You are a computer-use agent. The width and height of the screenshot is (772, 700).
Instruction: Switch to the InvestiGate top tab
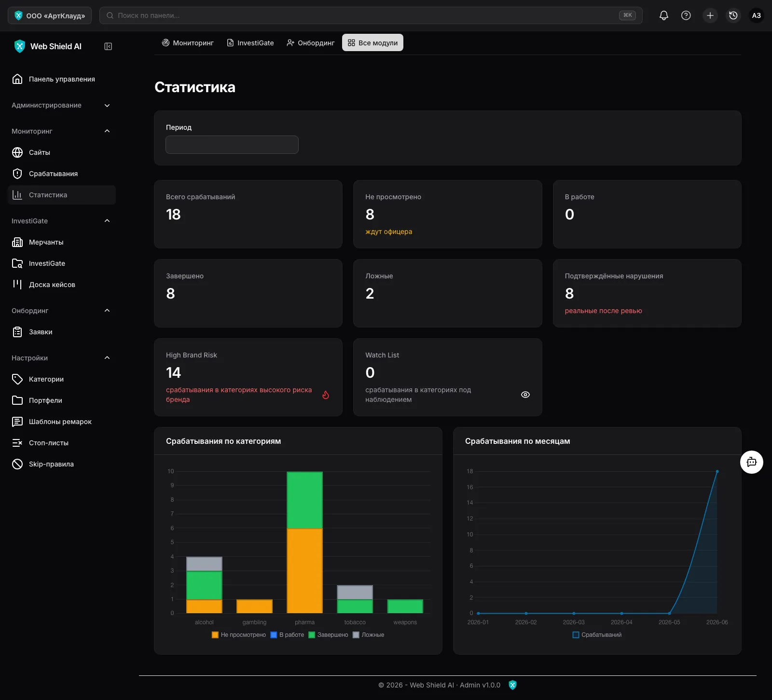coord(250,43)
